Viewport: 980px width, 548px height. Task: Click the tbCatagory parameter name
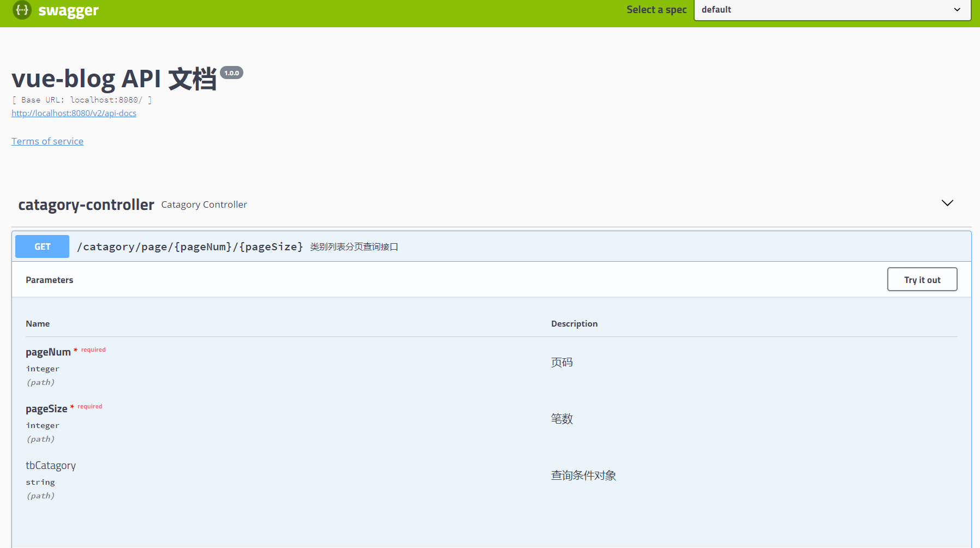(x=51, y=466)
